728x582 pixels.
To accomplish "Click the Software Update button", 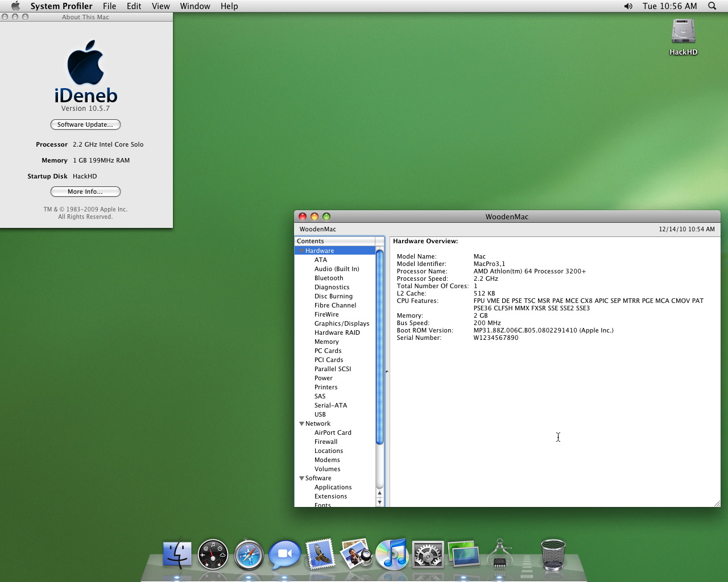I will point(85,124).
